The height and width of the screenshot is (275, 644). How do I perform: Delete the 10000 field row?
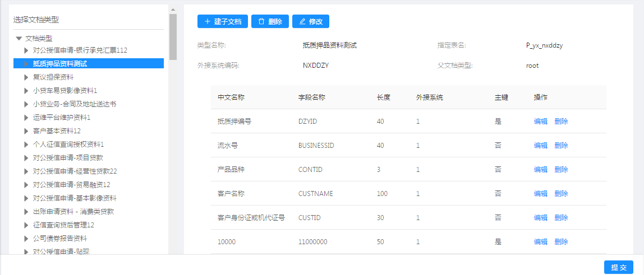point(561,241)
